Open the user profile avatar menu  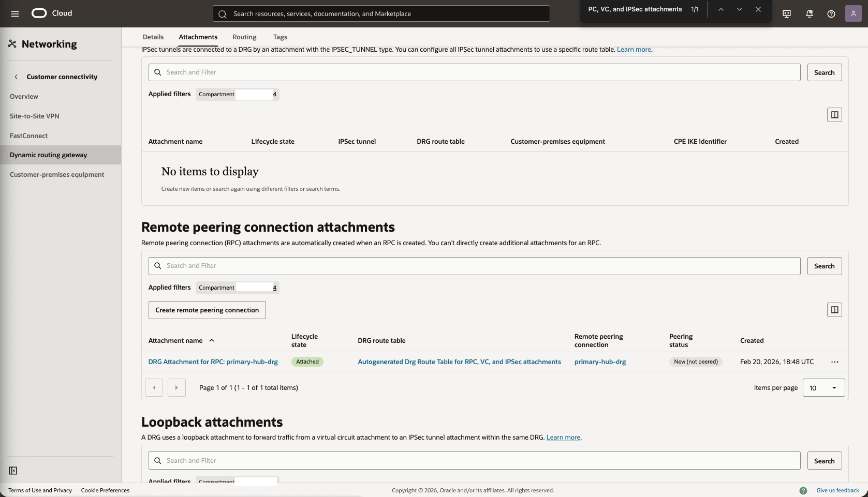854,13
